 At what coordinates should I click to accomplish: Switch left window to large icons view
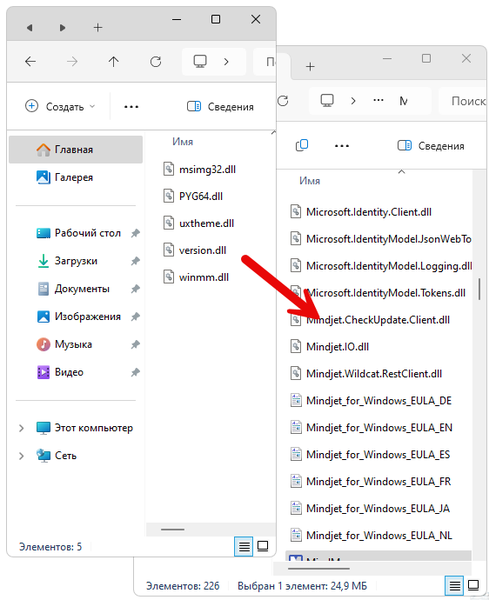(x=263, y=546)
